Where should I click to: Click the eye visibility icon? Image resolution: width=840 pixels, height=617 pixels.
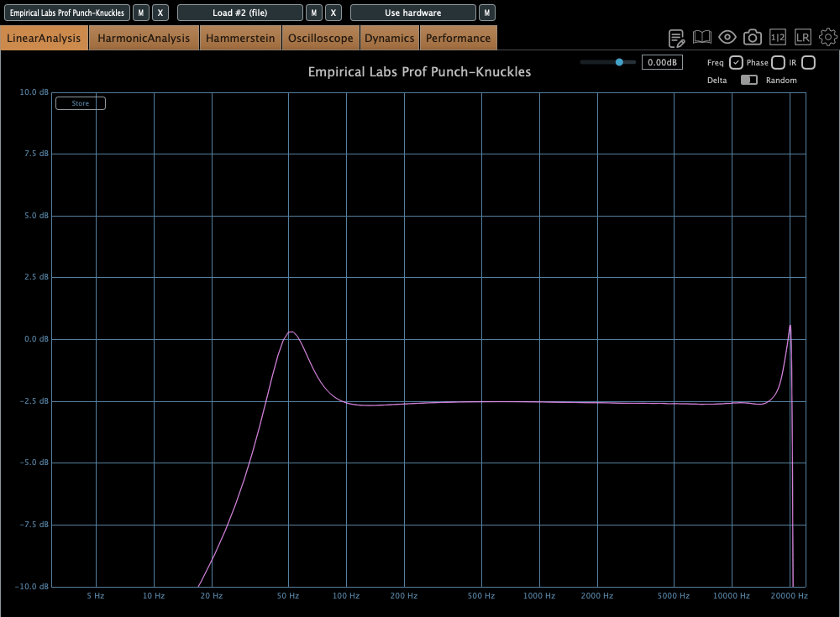click(727, 38)
